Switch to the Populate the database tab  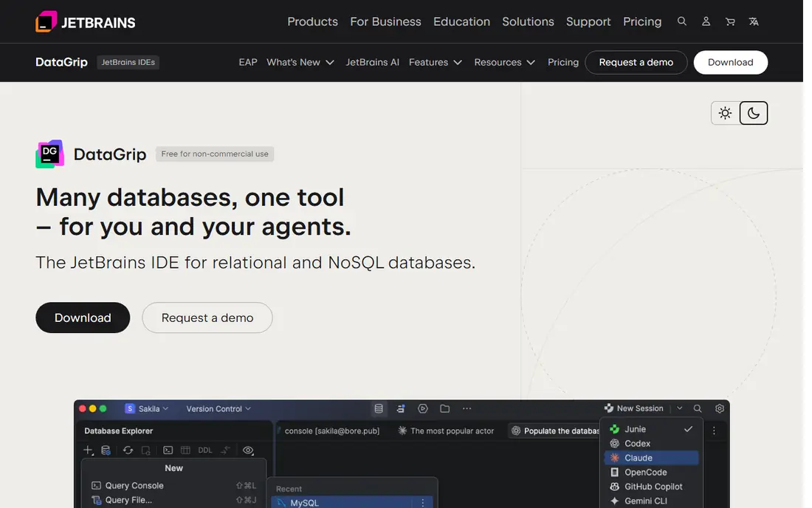(x=555, y=431)
